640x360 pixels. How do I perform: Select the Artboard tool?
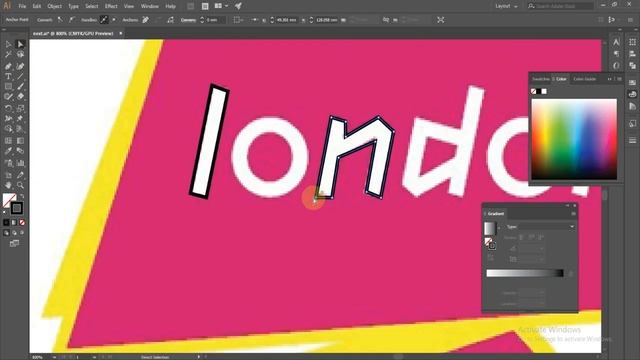point(8,175)
